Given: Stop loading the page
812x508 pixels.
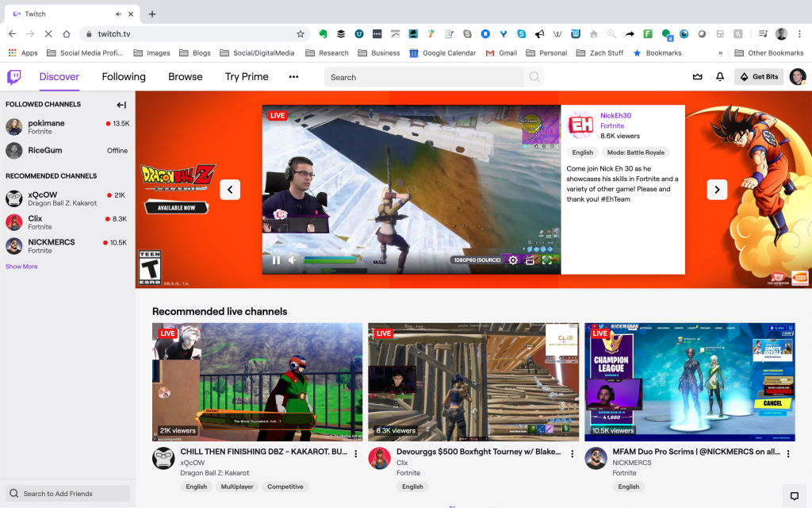Looking at the screenshot, I should (48, 33).
